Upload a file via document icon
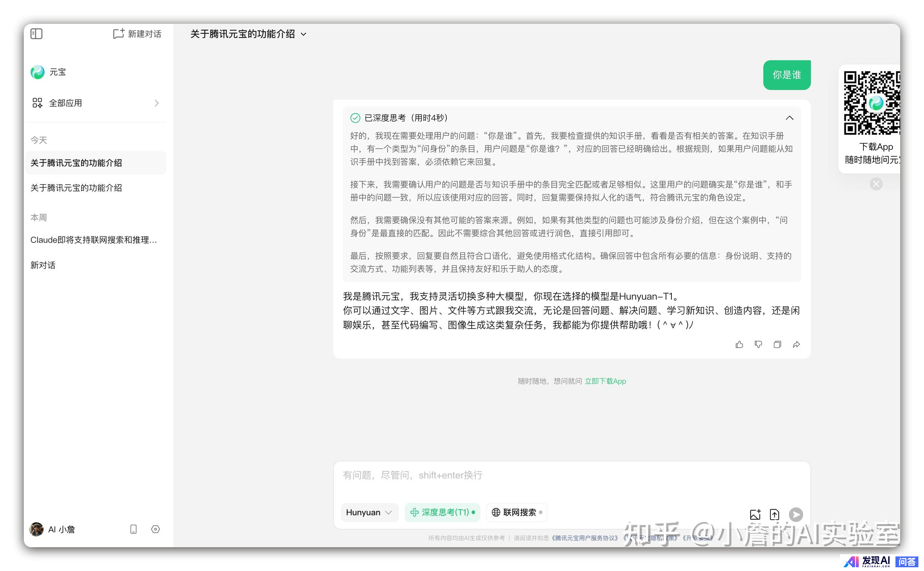Screen dimensions: 924x571 pos(774,514)
